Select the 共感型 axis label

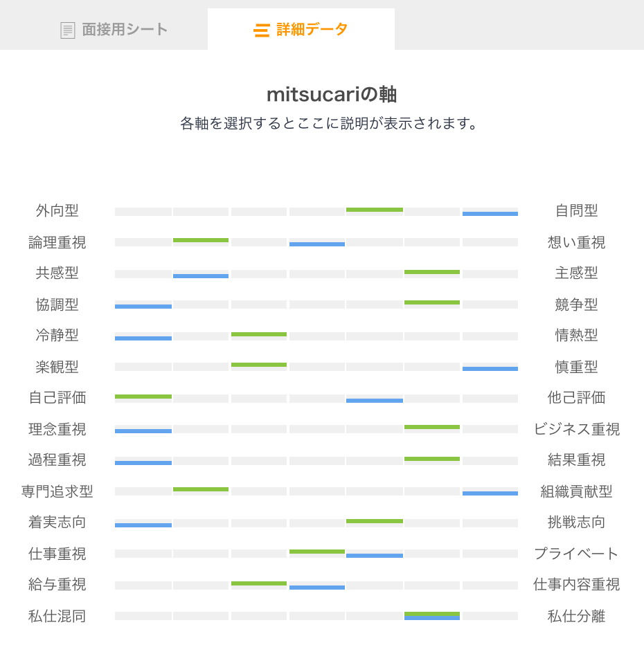(57, 272)
